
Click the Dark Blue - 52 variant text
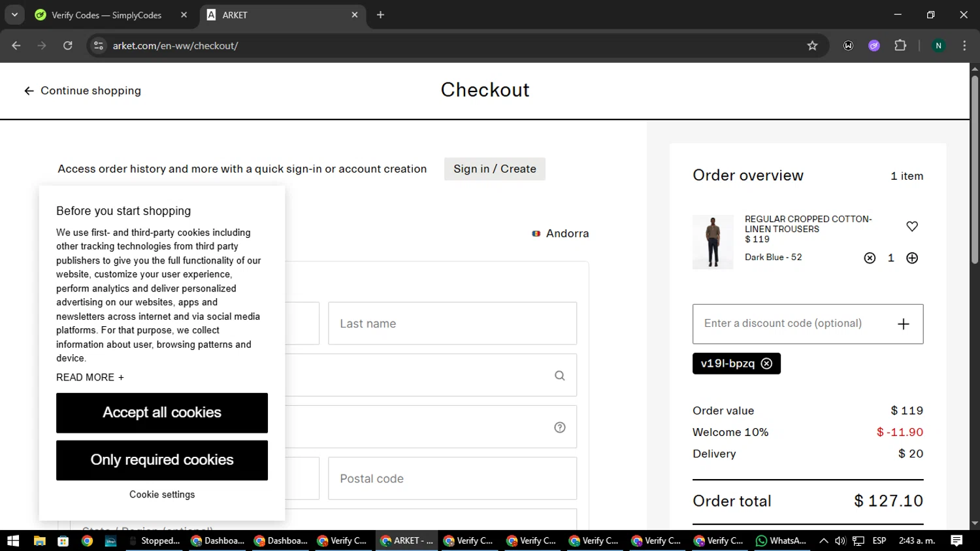point(774,257)
